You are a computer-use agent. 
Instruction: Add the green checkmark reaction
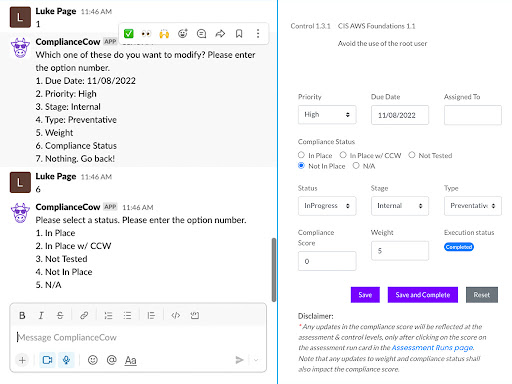click(x=128, y=33)
